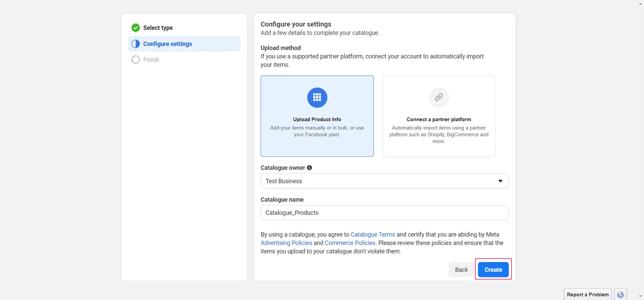
Task: Open the Commerce Policies link
Action: point(350,243)
